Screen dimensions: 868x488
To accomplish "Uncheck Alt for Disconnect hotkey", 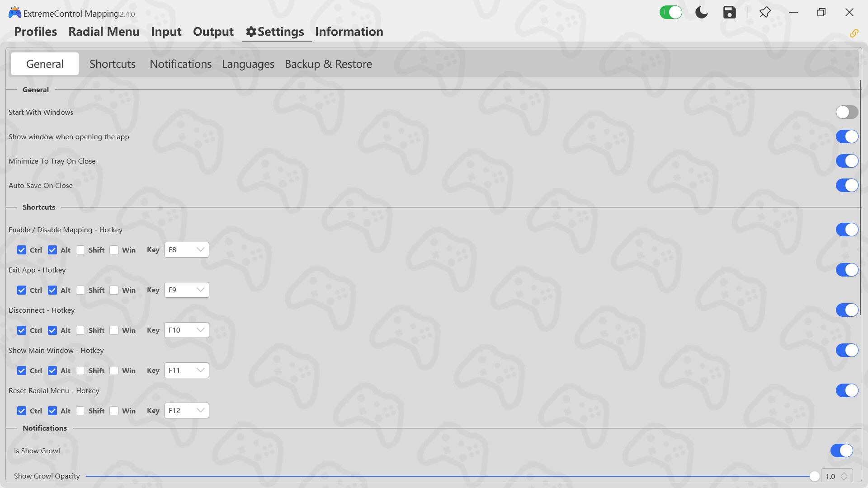I will pyautogui.click(x=52, y=330).
